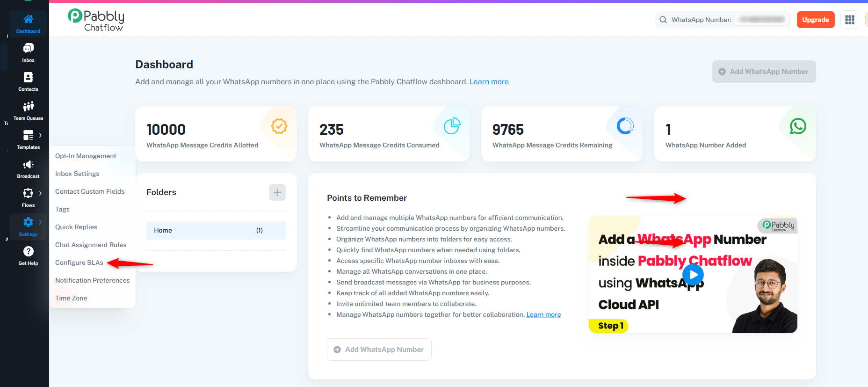Open the Dashboard home icon
Screen dimensions: 868x387
28,19
